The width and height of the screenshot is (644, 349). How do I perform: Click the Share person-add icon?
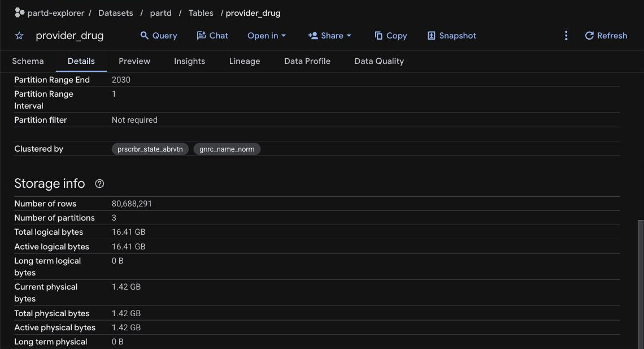(x=313, y=35)
